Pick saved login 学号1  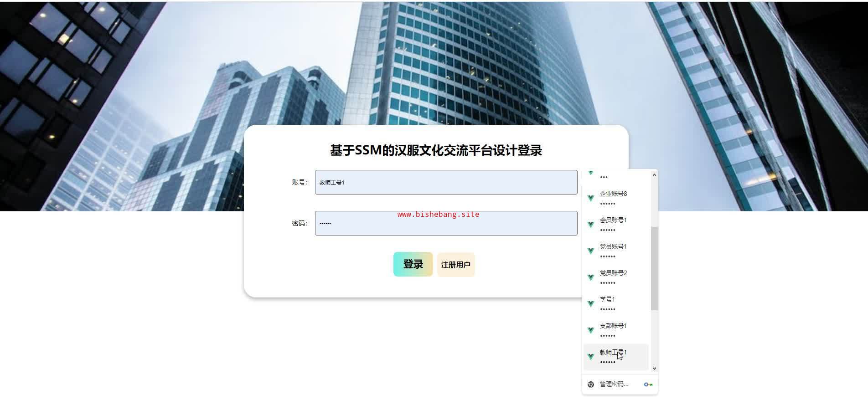click(616, 304)
